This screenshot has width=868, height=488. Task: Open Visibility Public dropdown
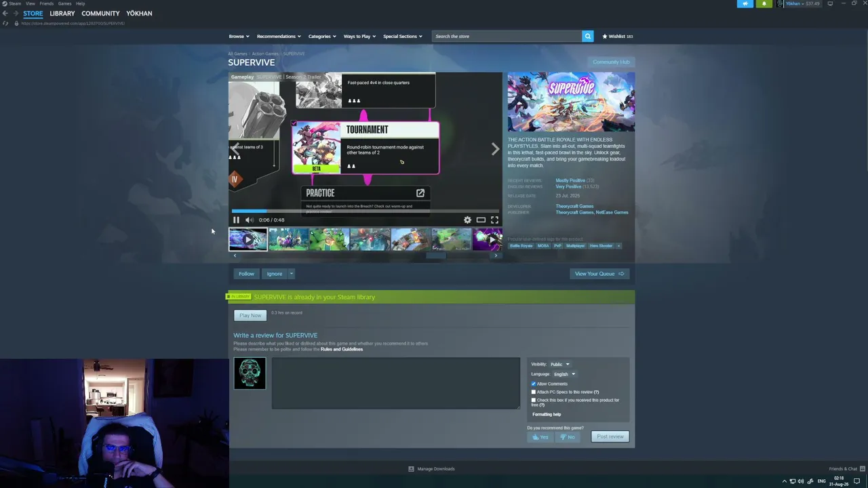(x=559, y=365)
